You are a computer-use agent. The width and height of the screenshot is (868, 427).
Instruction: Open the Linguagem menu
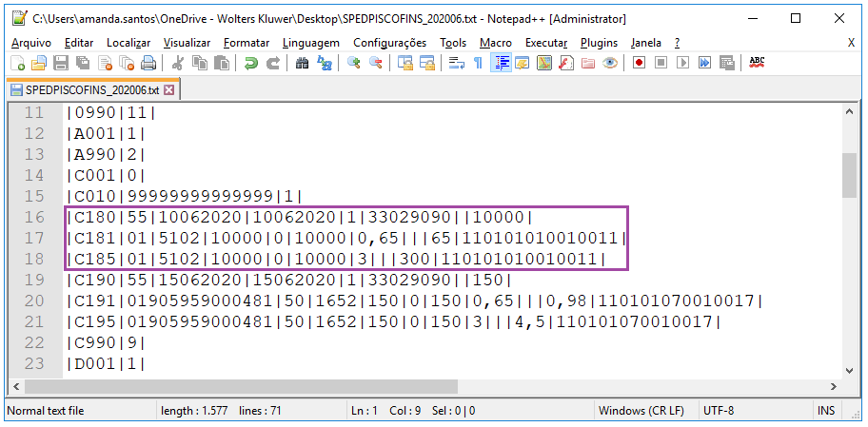[310, 43]
